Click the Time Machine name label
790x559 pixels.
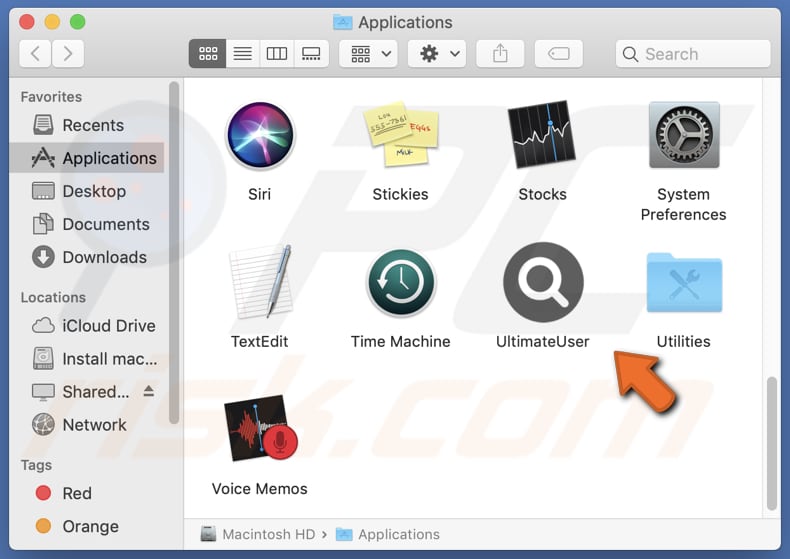401,341
